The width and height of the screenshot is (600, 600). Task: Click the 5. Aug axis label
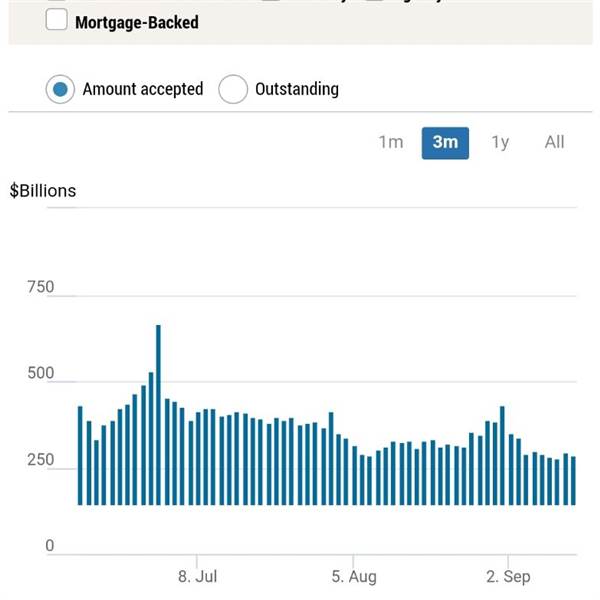(354, 576)
